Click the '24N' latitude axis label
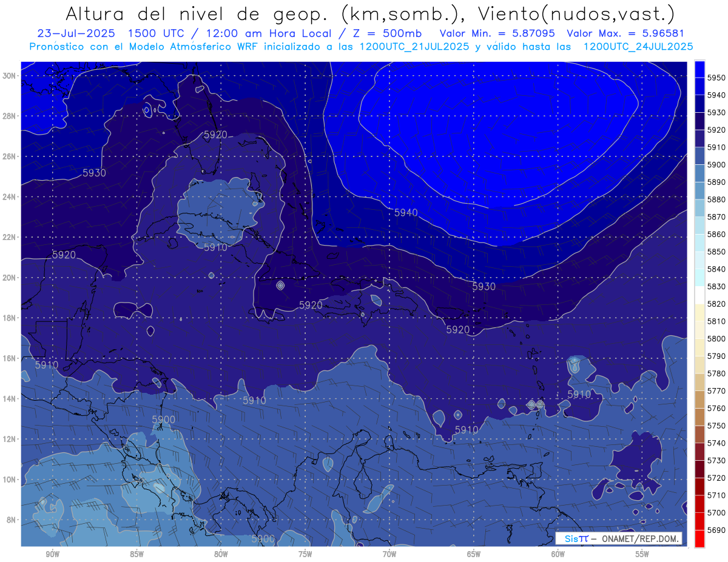The width and height of the screenshot is (728, 562). (9, 197)
